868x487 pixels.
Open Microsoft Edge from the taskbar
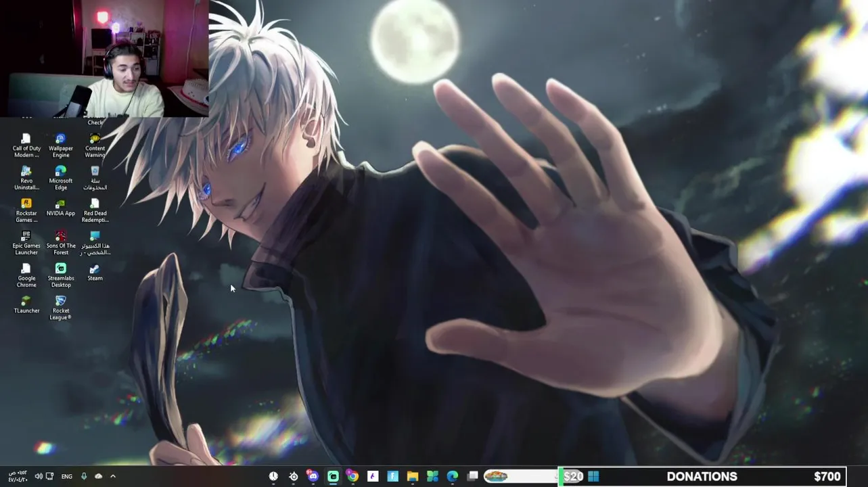click(x=452, y=476)
